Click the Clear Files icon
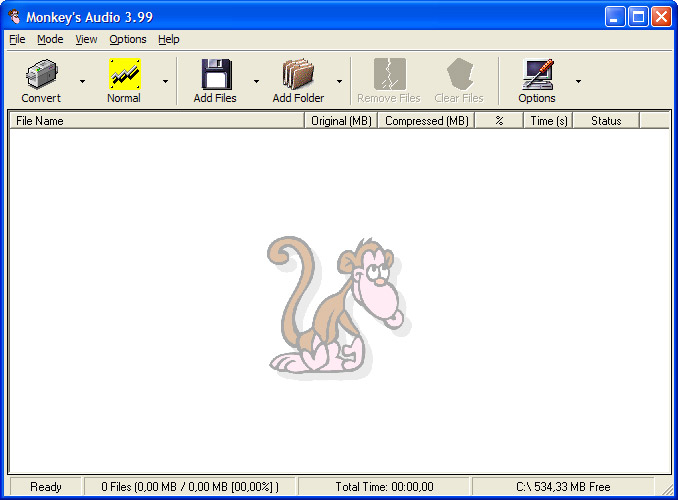 460,74
